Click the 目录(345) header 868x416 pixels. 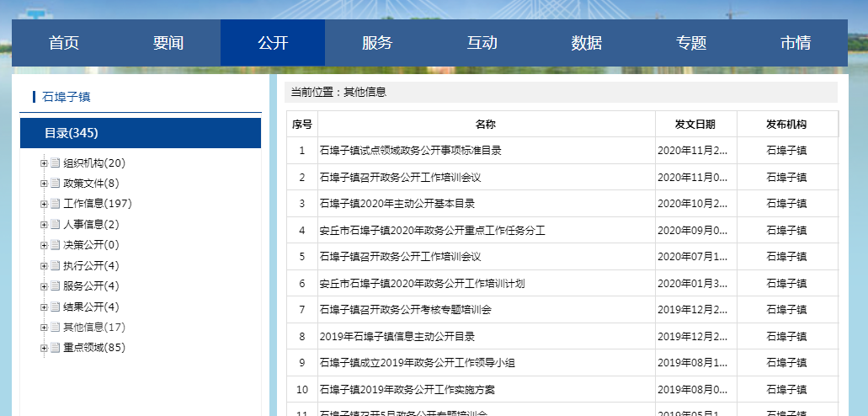[x=141, y=133]
